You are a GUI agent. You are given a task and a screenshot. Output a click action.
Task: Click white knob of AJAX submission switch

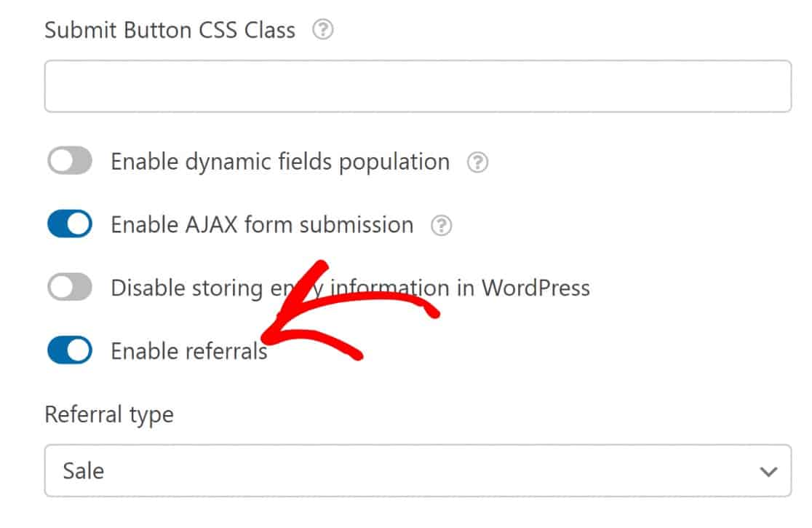click(79, 224)
